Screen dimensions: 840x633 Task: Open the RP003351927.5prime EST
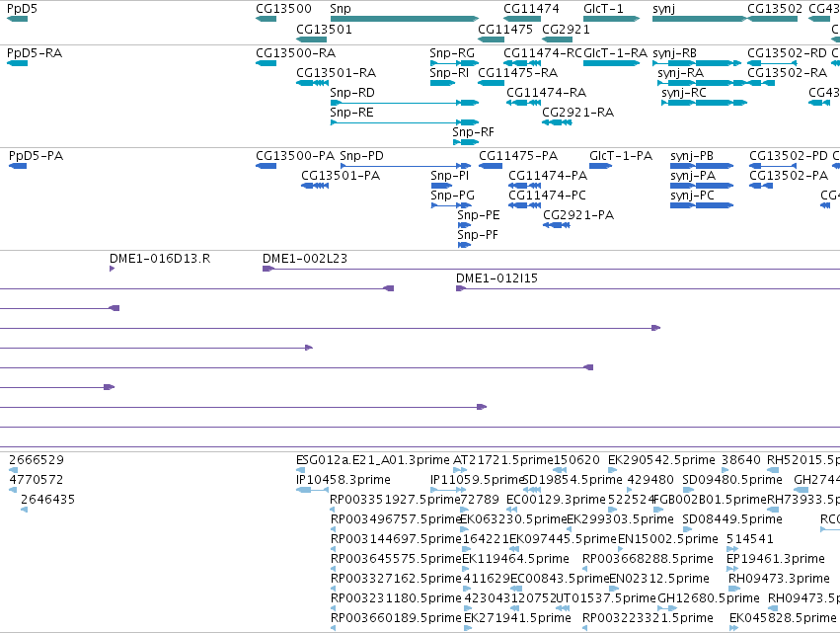[333, 510]
